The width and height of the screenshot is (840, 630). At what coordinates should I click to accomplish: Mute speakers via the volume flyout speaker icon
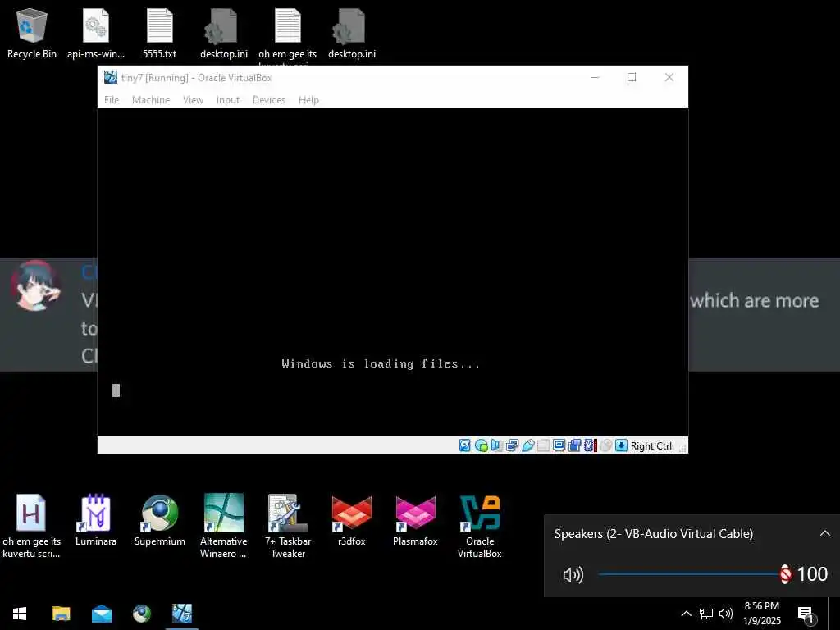click(573, 575)
